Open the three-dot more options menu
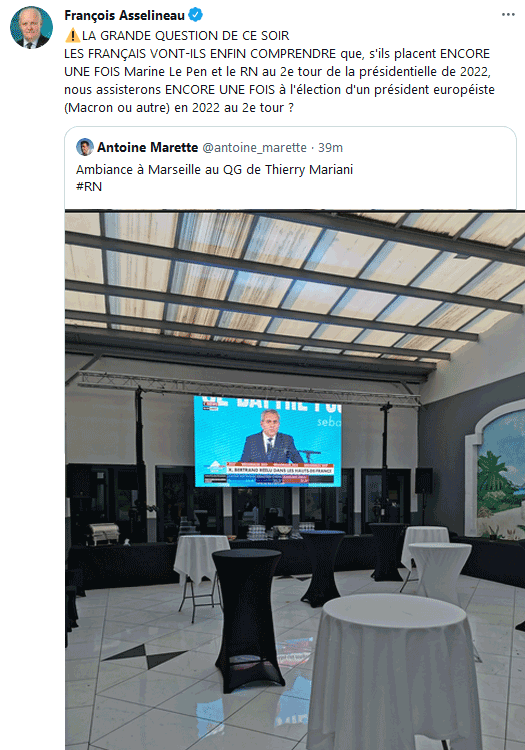525x750 pixels. click(508, 15)
